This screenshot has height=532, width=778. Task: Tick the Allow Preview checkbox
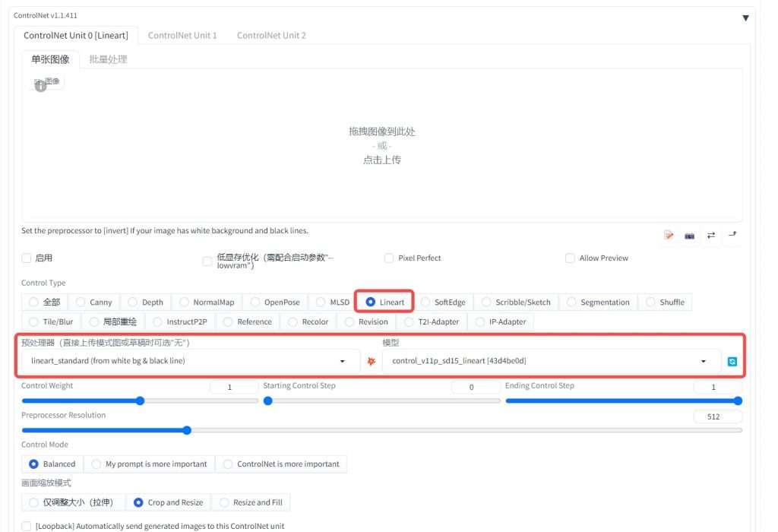coord(570,258)
